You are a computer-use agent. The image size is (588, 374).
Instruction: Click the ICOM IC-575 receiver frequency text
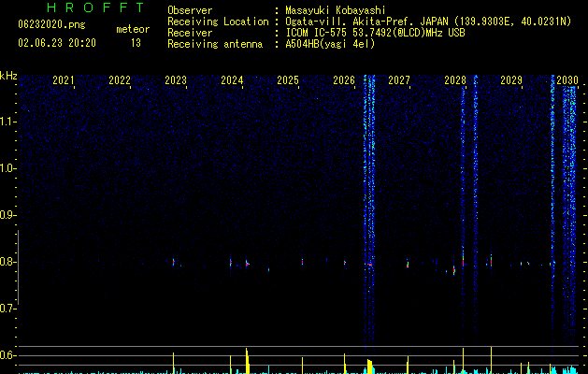tap(375, 33)
